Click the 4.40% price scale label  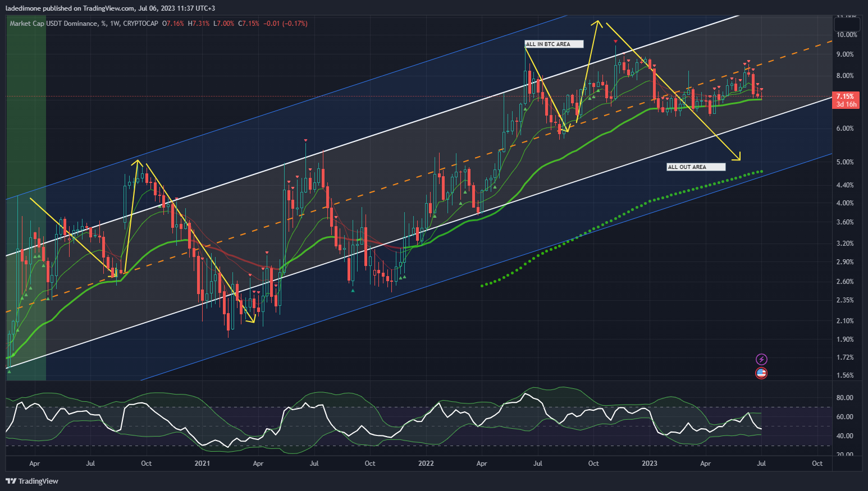point(845,185)
